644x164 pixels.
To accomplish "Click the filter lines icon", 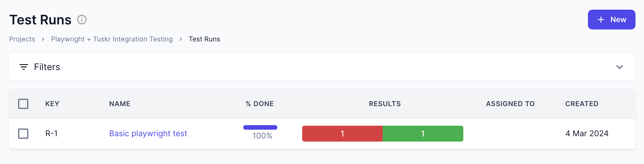I will point(24,67).
